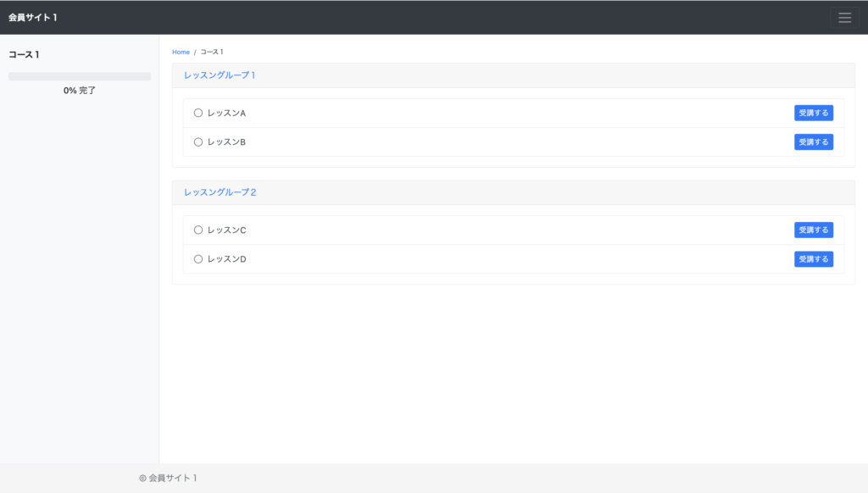
Task: Click the レッスンA title text
Action: 226,113
